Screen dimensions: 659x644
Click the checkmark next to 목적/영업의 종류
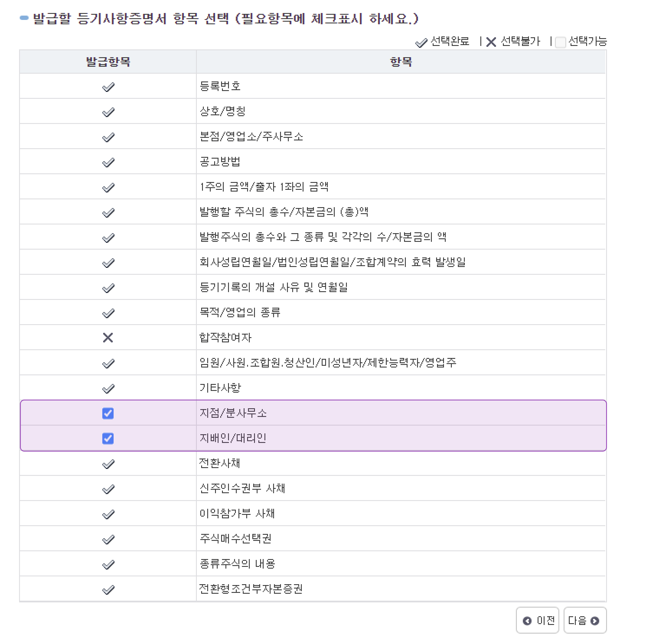tap(108, 312)
